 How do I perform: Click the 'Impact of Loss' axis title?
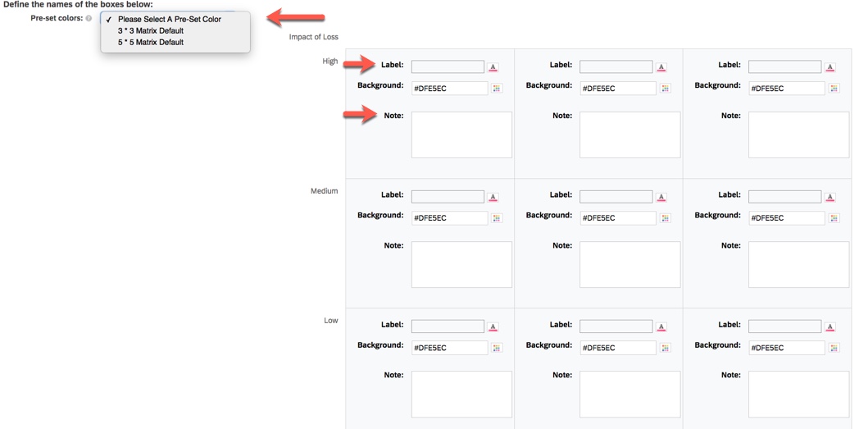tap(313, 37)
